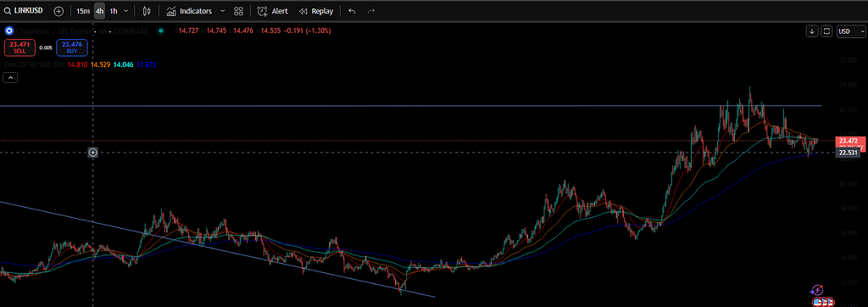The height and width of the screenshot is (307, 868).
Task: Expand the favorite indicators dropdown arrow
Action: click(x=223, y=11)
